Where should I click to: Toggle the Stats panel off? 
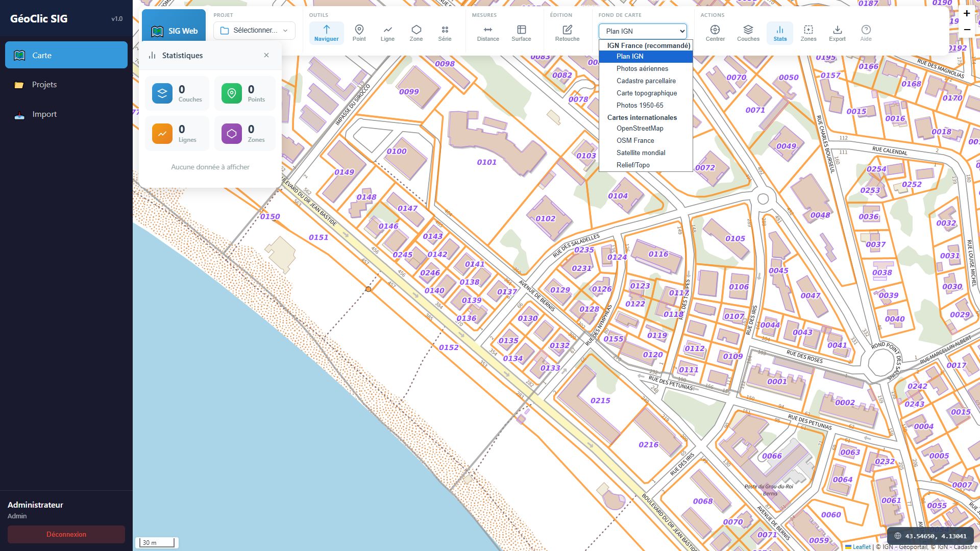(x=780, y=32)
